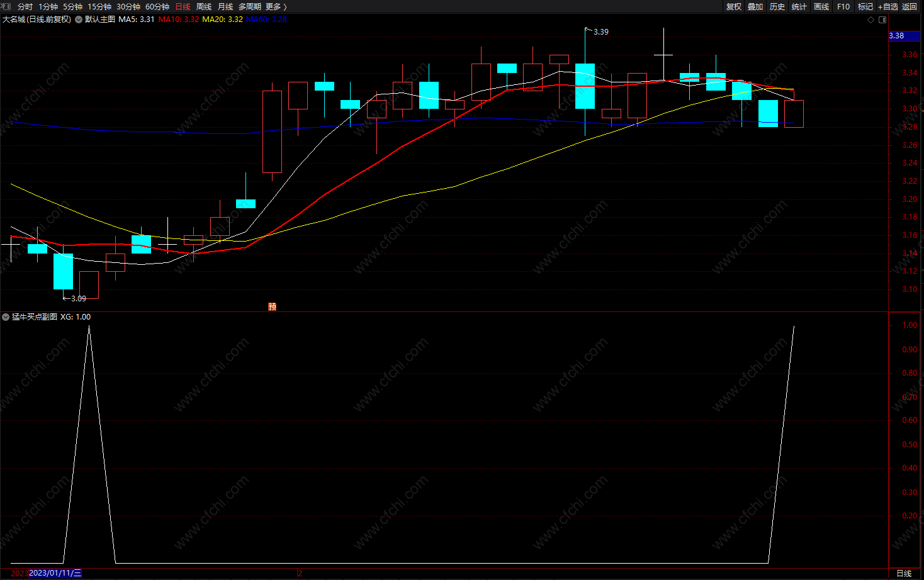Click the cyan candle above 3.09 label
The width and height of the screenshot is (924, 580).
(x=63, y=271)
